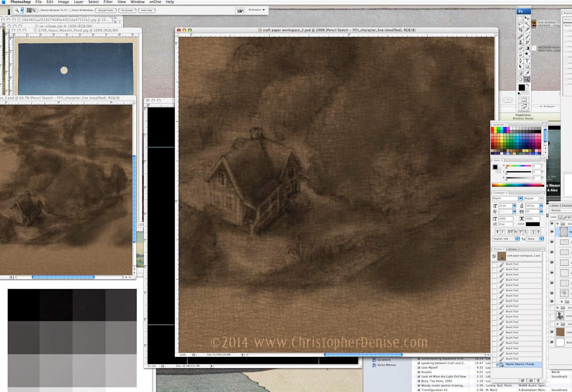Open the Regular font style dropdown
Viewport: 572px width, 392px height.
(x=541, y=198)
